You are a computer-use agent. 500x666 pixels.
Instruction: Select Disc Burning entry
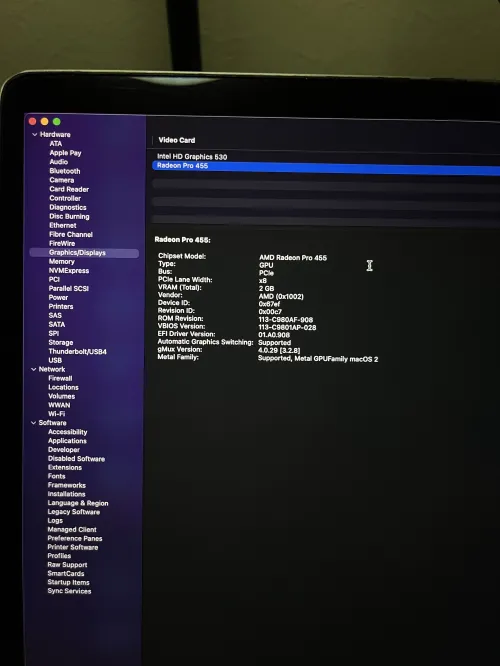click(x=69, y=217)
